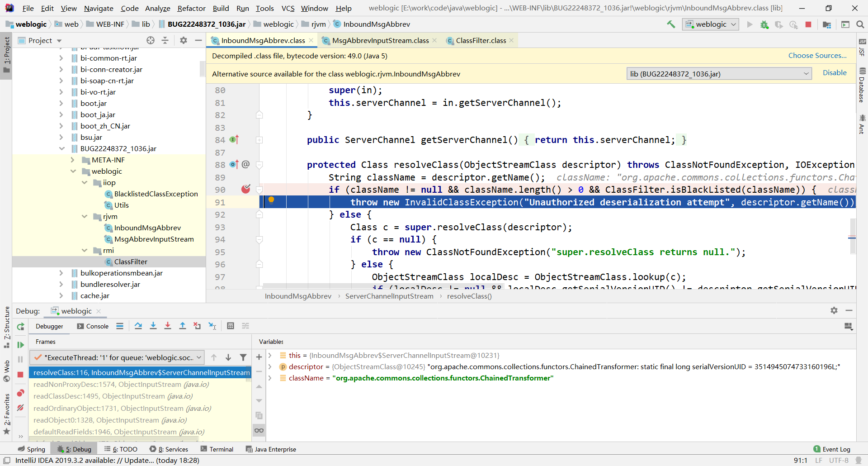868x466 pixels.
Task: Toggle tool window bars icon bottom-left corner
Action: click(7, 461)
